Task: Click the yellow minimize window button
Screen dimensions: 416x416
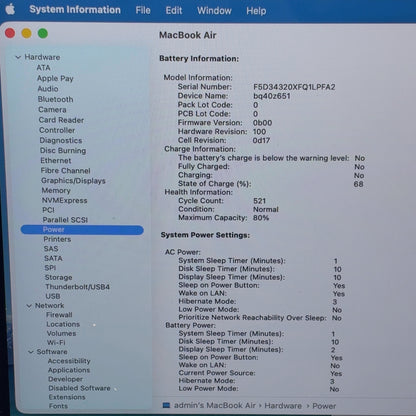Action: [x=26, y=33]
